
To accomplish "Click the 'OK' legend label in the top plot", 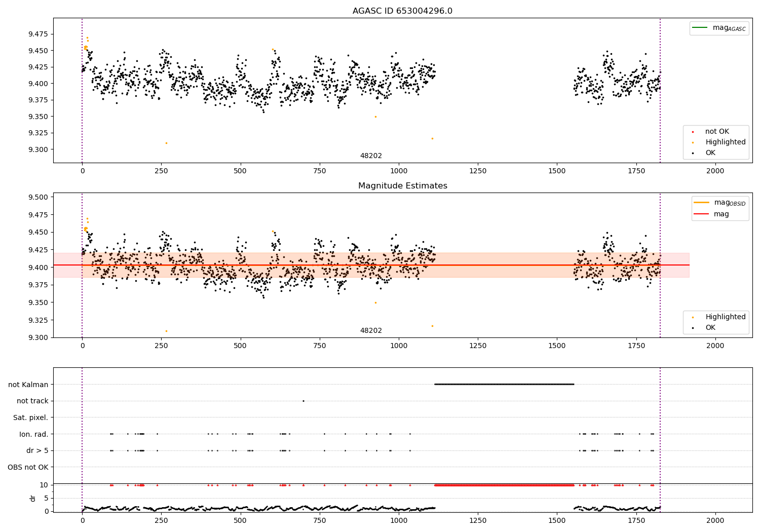I will coord(710,153).
